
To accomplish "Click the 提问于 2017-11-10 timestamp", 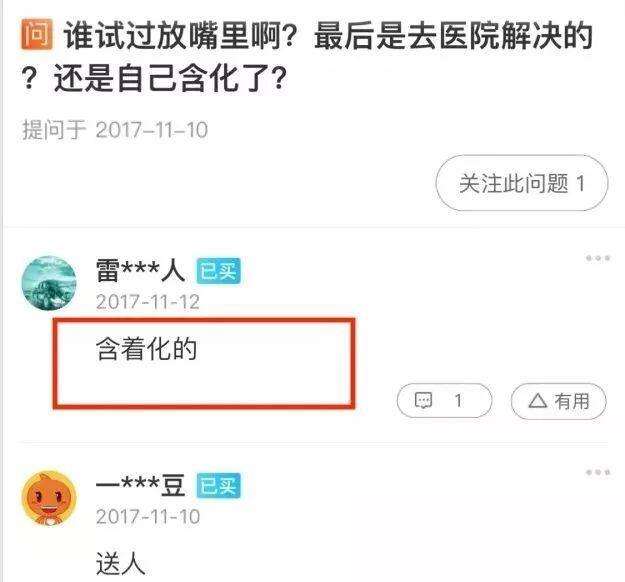I will pos(115,130).
